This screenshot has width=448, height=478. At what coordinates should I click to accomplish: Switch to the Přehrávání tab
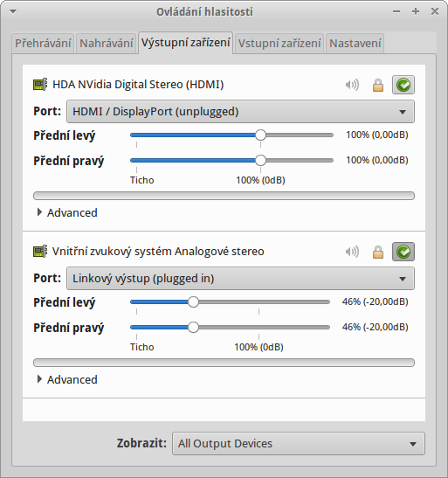[43, 44]
